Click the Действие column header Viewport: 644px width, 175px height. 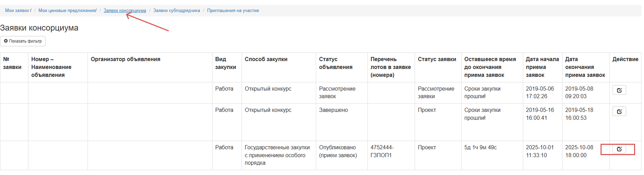pyautogui.click(x=625, y=59)
